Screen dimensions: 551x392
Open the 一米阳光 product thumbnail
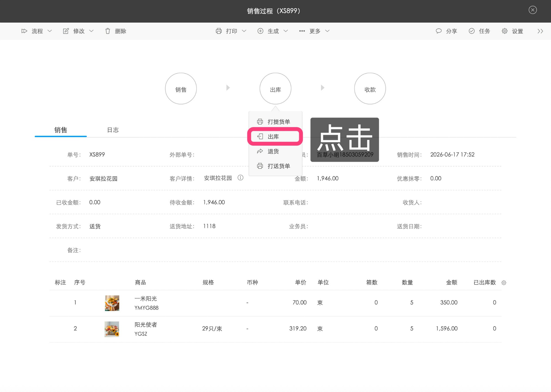tap(112, 303)
